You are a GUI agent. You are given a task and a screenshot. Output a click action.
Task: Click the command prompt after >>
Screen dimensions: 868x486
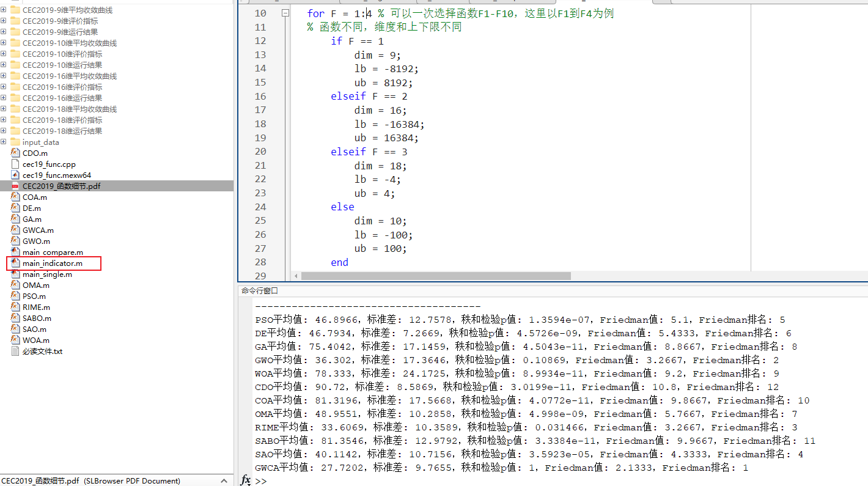[269, 481]
